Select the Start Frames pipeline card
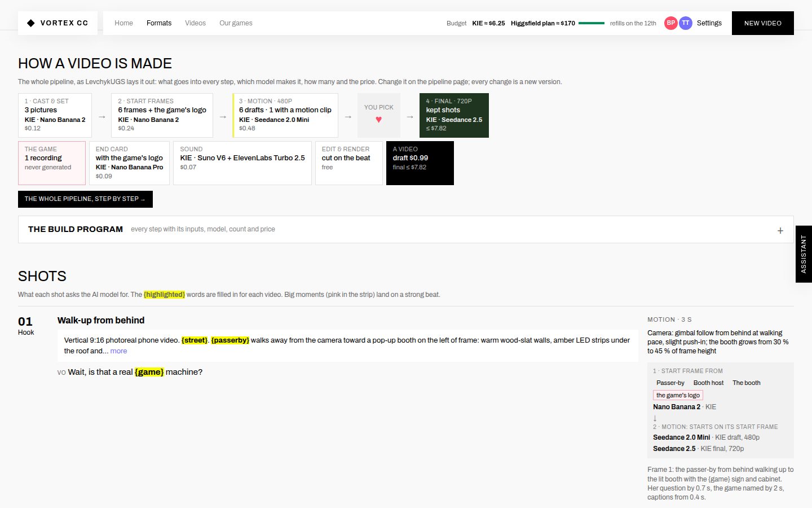The width and height of the screenshot is (812, 508). click(162, 115)
